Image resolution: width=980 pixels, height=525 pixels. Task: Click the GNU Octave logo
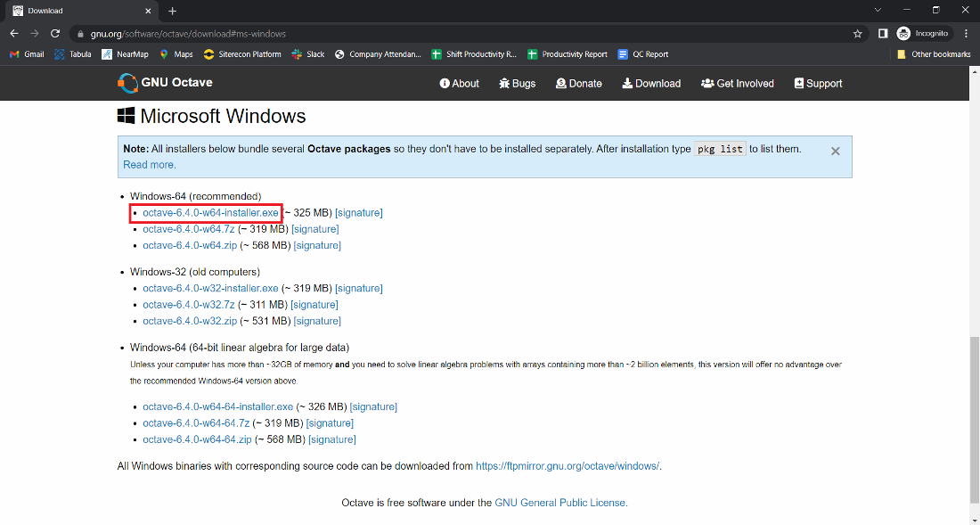[x=165, y=83]
